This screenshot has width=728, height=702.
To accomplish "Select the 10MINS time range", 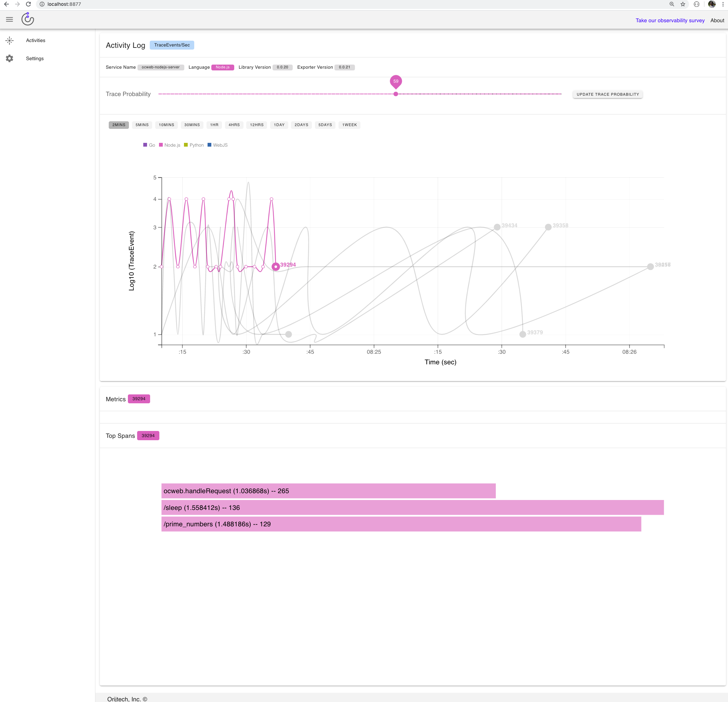I will (x=167, y=125).
